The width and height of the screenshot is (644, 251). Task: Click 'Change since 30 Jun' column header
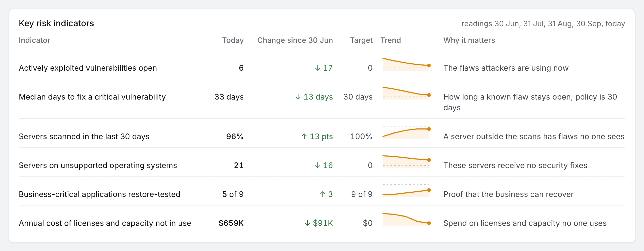(295, 40)
